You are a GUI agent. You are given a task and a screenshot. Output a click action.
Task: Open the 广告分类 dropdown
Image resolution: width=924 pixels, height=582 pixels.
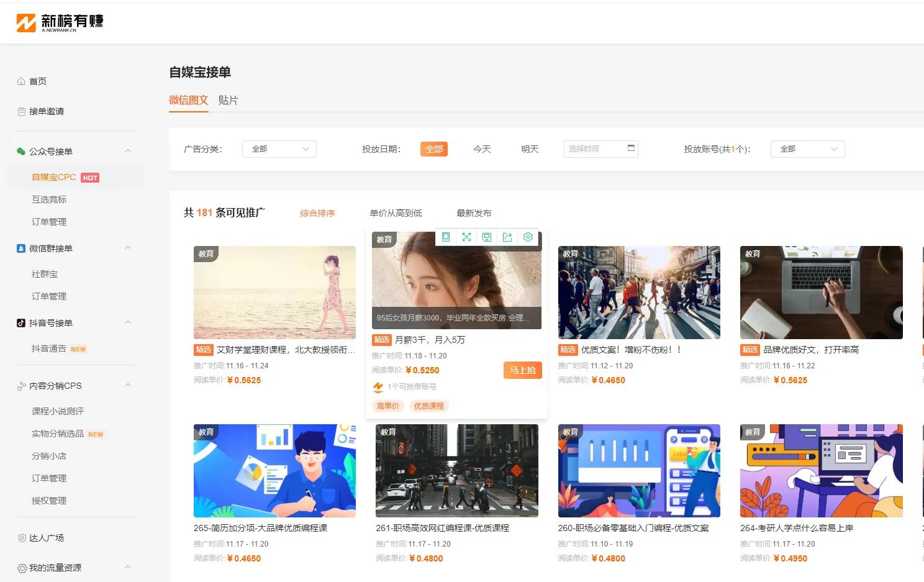click(279, 148)
